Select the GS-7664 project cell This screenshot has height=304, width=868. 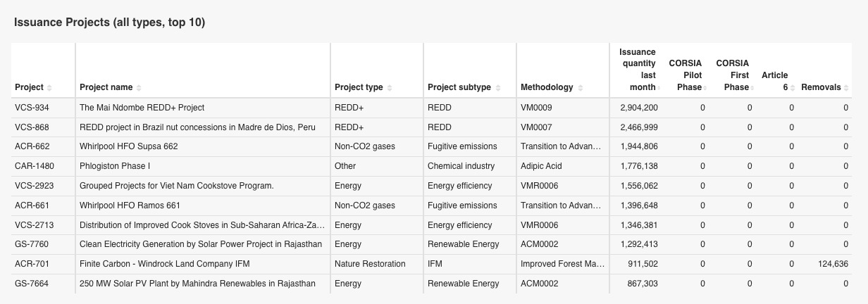(32, 284)
